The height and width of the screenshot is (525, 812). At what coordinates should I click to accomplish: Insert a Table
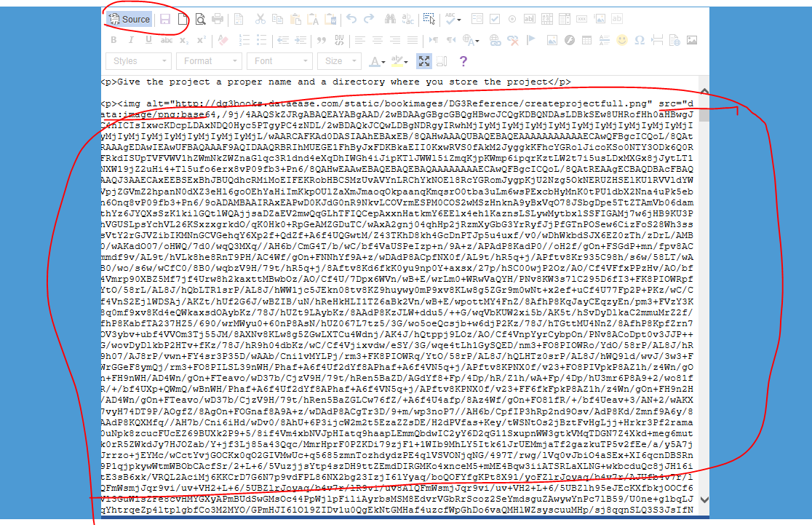[586, 40]
